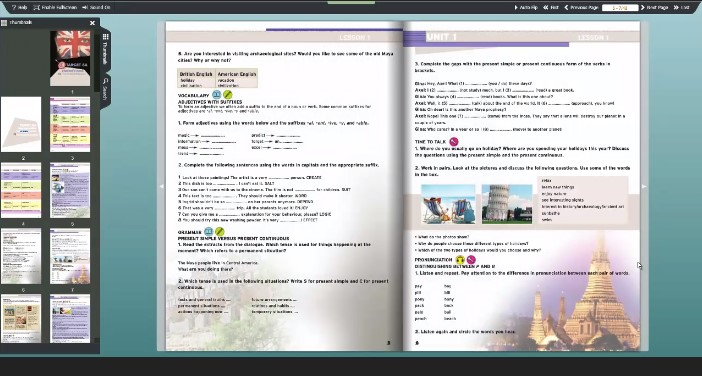This screenshot has width=702, height=376.
Task: Toggle the Sound On setting
Action: click(96, 7)
